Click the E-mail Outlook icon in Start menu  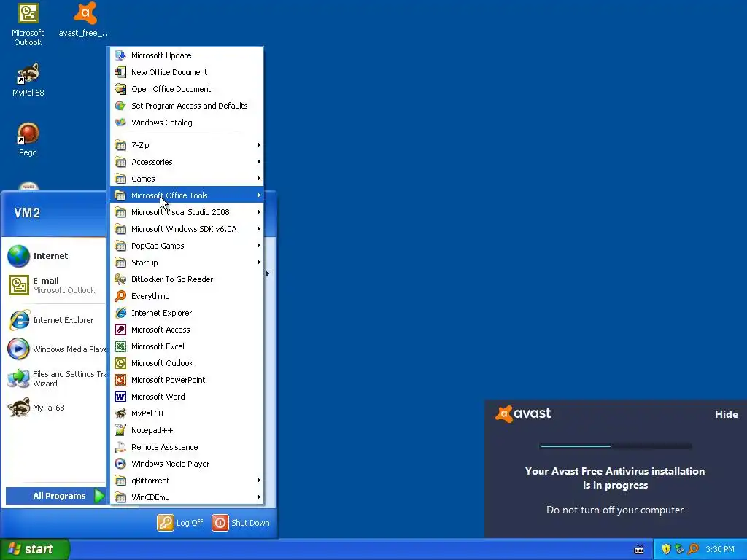18,285
